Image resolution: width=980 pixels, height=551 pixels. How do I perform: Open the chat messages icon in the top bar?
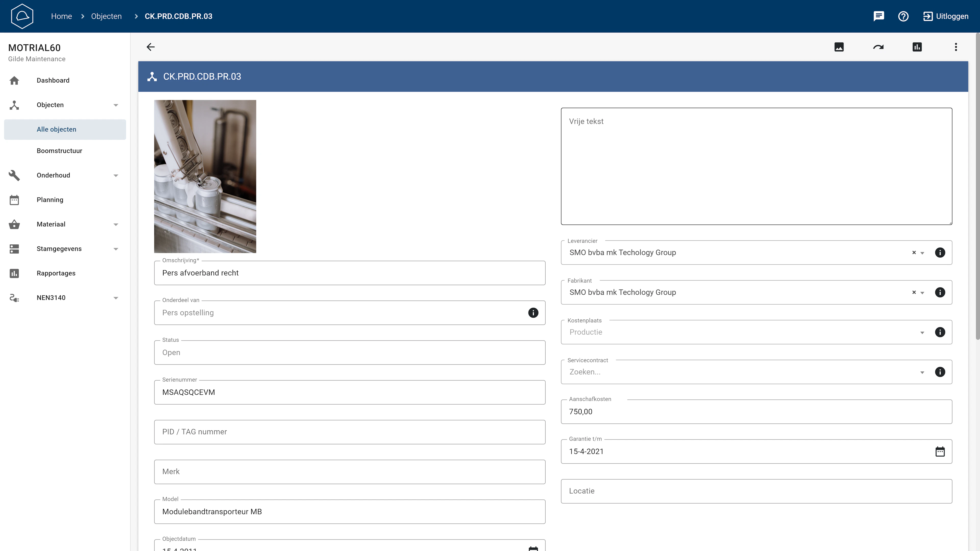tap(879, 16)
